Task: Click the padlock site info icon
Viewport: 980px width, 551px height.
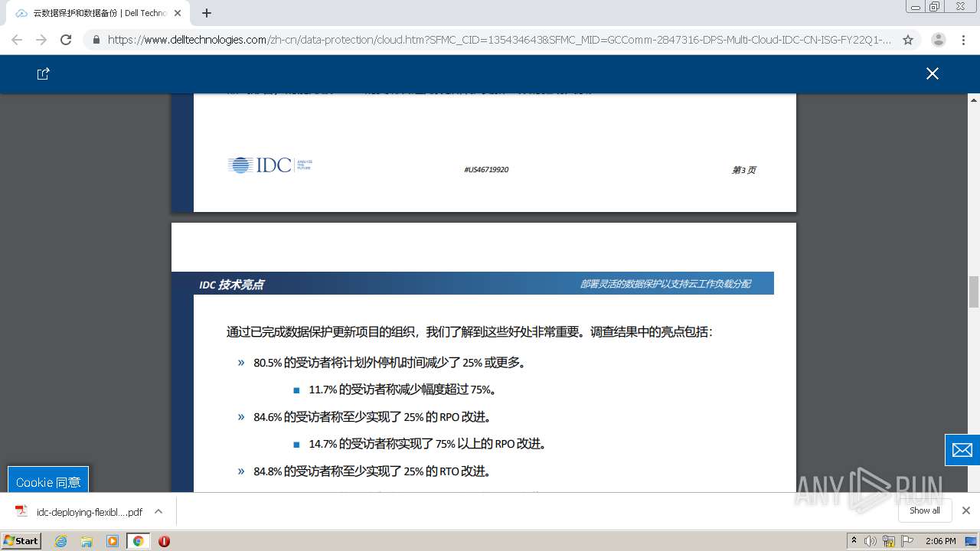Action: point(96,40)
